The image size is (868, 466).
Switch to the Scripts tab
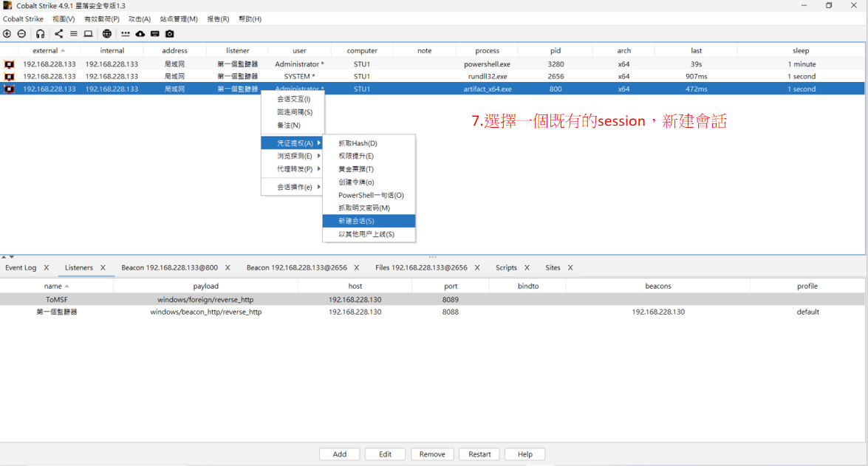506,268
